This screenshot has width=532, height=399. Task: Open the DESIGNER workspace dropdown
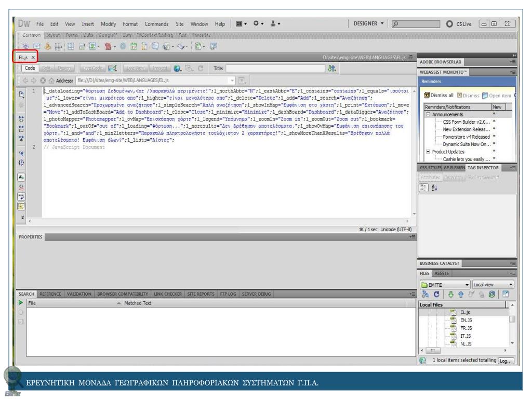tap(368, 24)
